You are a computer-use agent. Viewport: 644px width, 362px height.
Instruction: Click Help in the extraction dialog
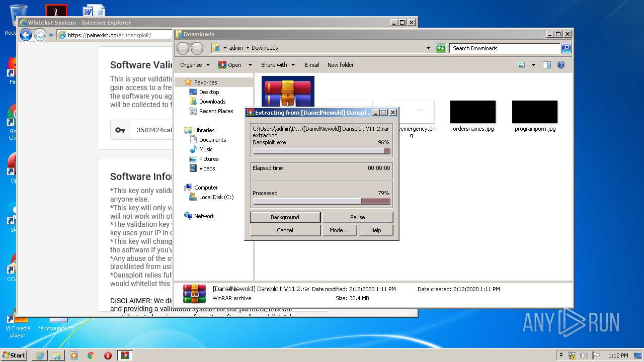(x=376, y=230)
